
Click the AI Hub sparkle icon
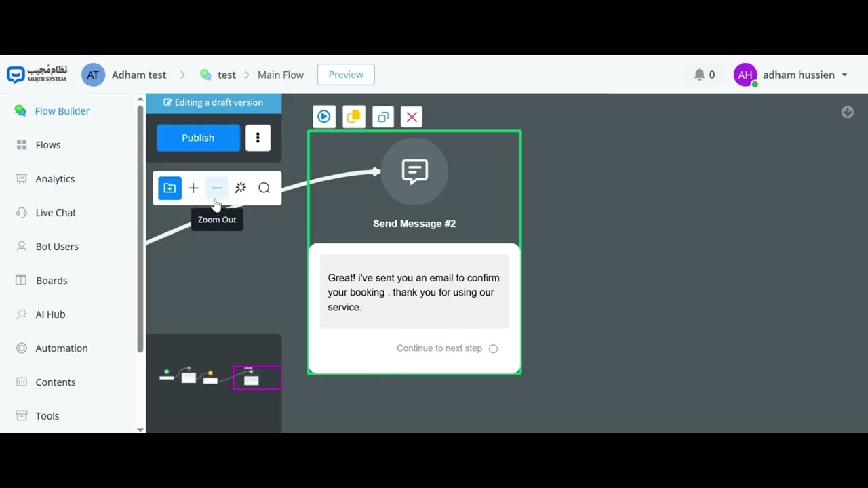[22, 314]
